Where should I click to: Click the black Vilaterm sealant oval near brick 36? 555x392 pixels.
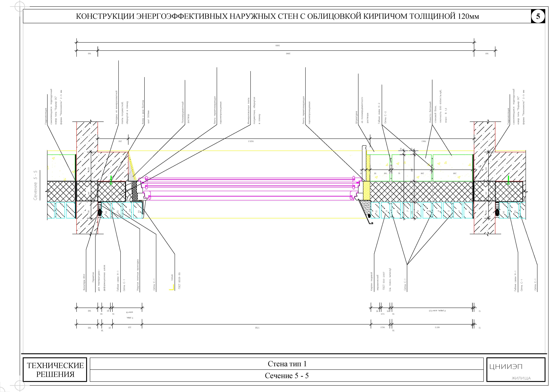coord(100,213)
